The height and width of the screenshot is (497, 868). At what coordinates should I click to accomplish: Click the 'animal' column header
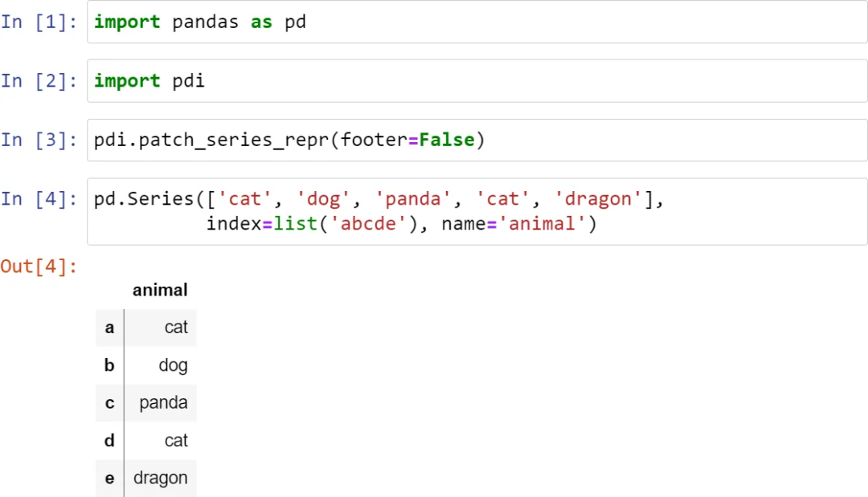pos(160,290)
